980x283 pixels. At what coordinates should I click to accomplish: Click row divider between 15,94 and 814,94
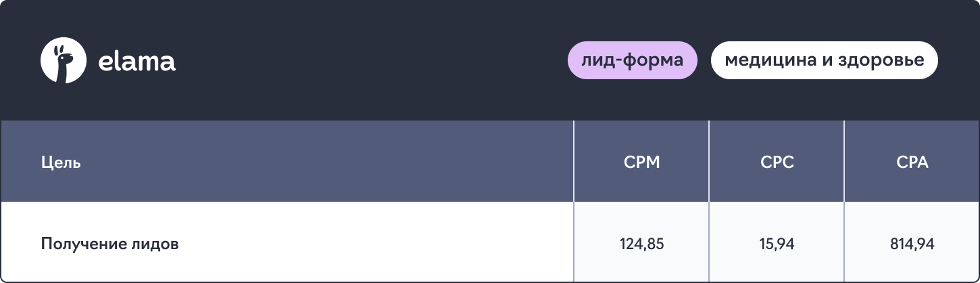click(844, 242)
